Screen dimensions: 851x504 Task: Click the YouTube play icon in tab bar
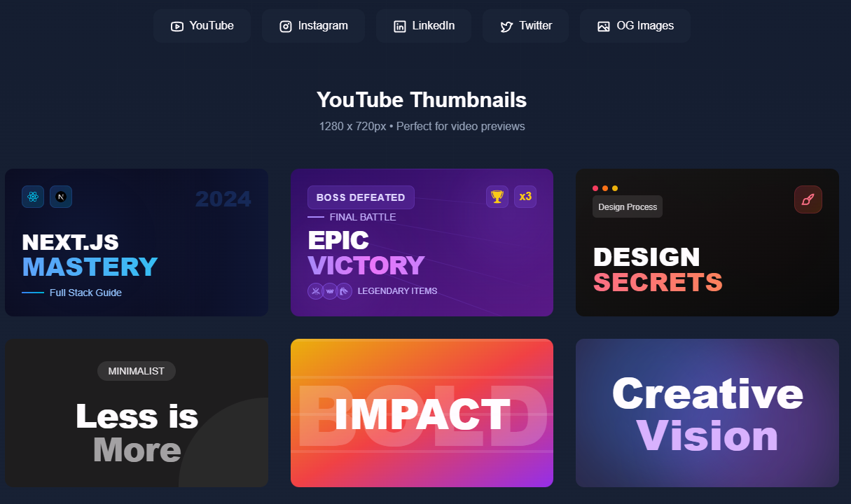click(177, 27)
